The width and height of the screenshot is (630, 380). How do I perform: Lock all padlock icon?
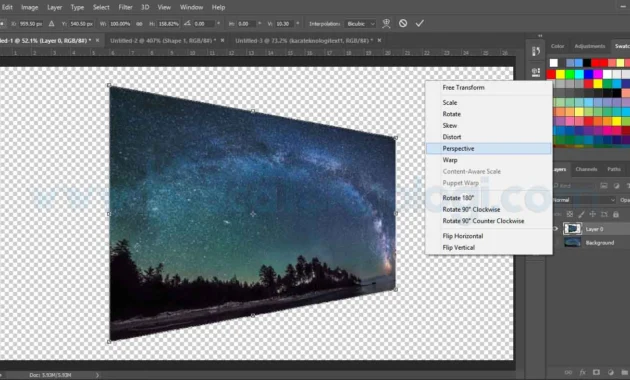[616, 215]
